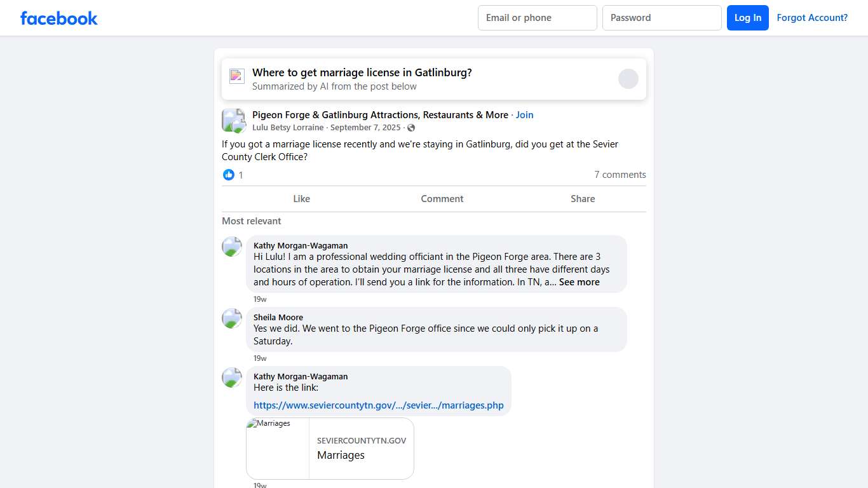Open Sheila Moore's profile picture
Image resolution: width=868 pixels, height=488 pixels.
pyautogui.click(x=232, y=318)
